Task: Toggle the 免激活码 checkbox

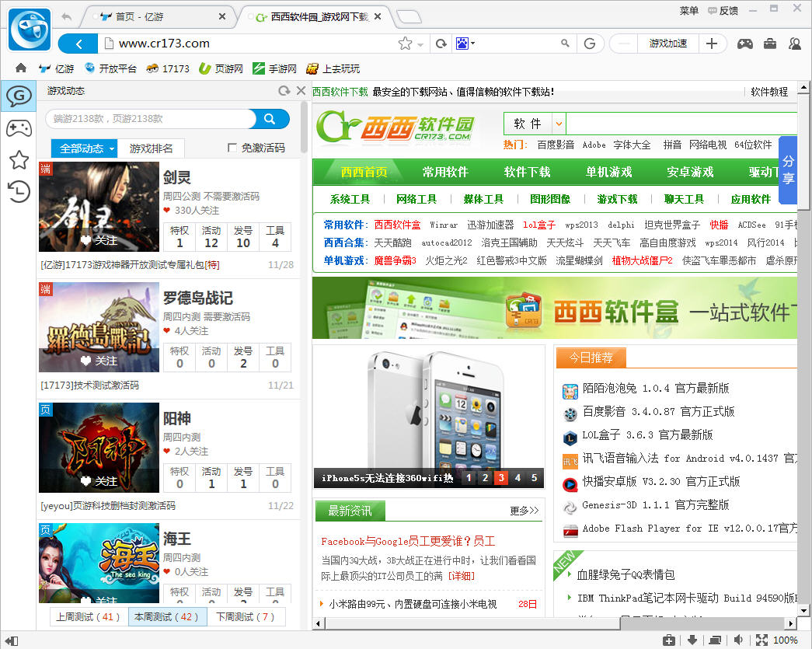Action: 232,148
